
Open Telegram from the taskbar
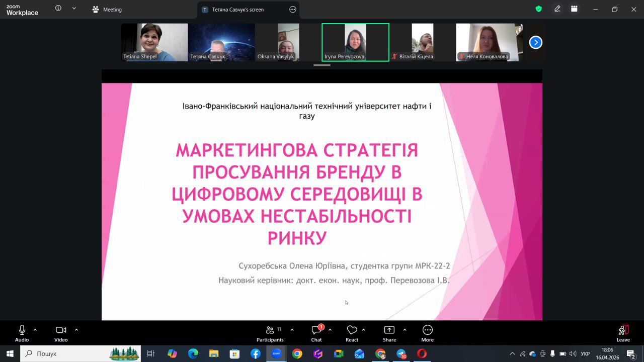pos(401,354)
